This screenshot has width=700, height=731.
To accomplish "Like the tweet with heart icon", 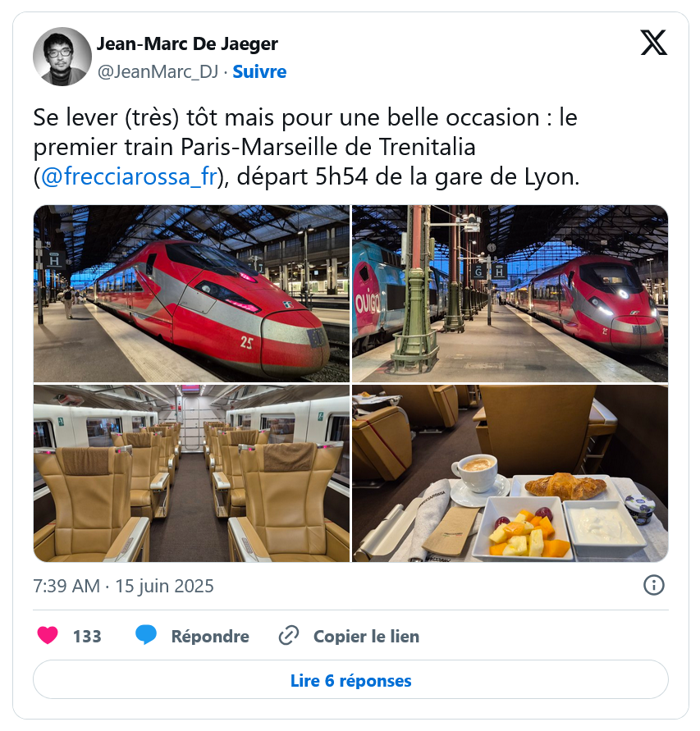I will [x=48, y=636].
